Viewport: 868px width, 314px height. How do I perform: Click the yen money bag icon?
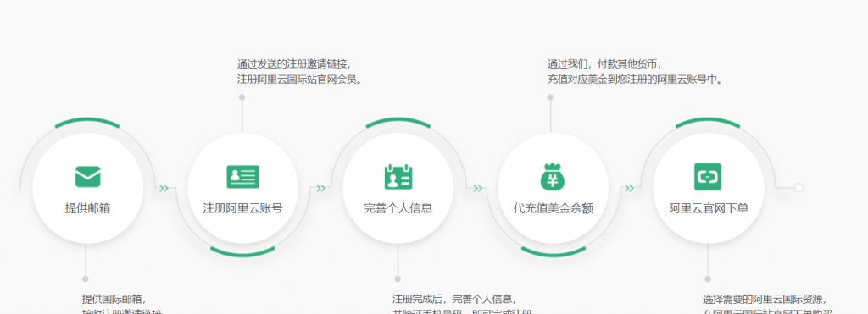click(553, 177)
